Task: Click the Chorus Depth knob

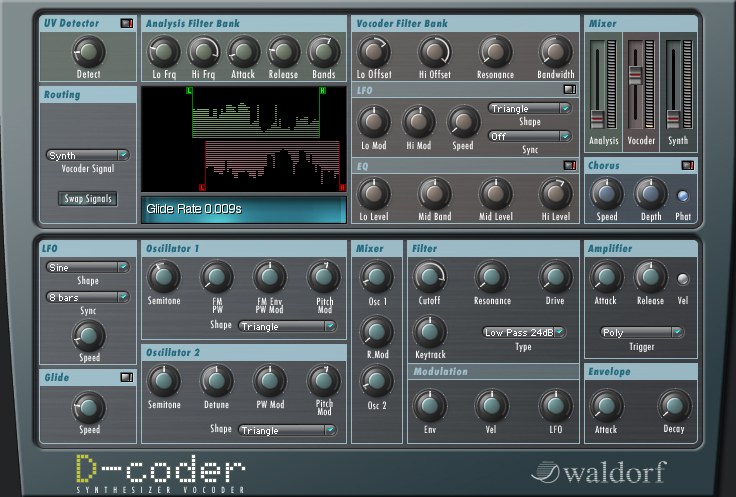Action: [650, 193]
